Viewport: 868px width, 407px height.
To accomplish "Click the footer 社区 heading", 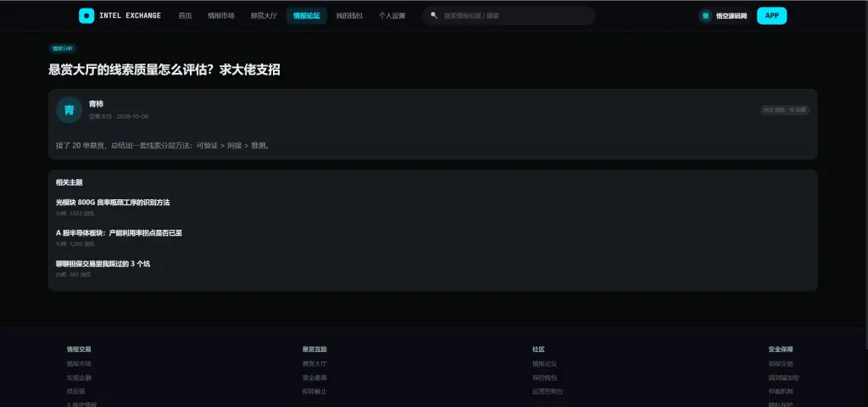I will (x=538, y=349).
